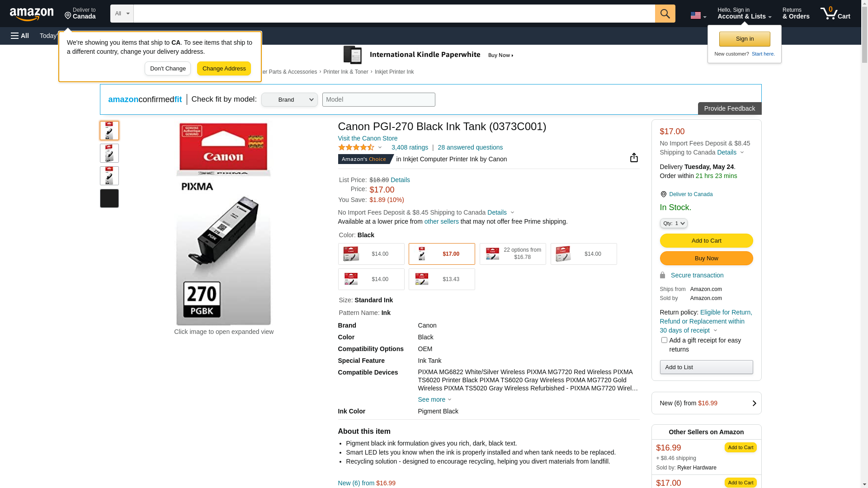Viewport: 868px width, 488px height.
Task: Open the Brand dropdown in confirmed fit
Action: (x=289, y=100)
